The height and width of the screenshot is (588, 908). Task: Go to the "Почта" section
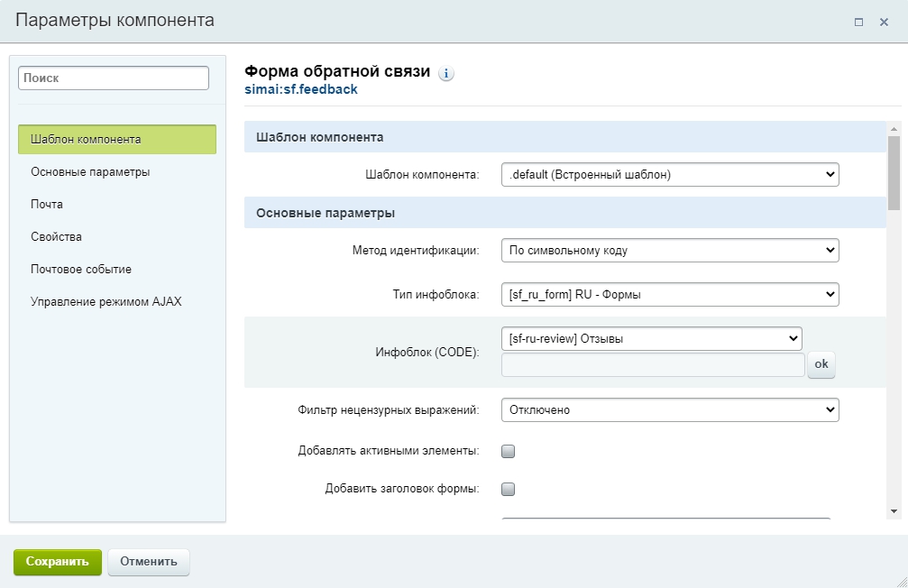(x=47, y=204)
